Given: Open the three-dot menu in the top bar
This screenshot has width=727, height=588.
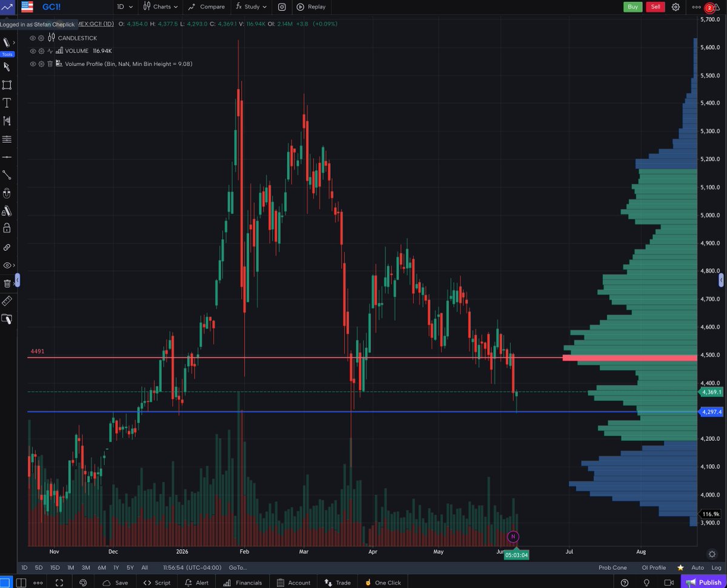Looking at the screenshot, I should 696,7.
